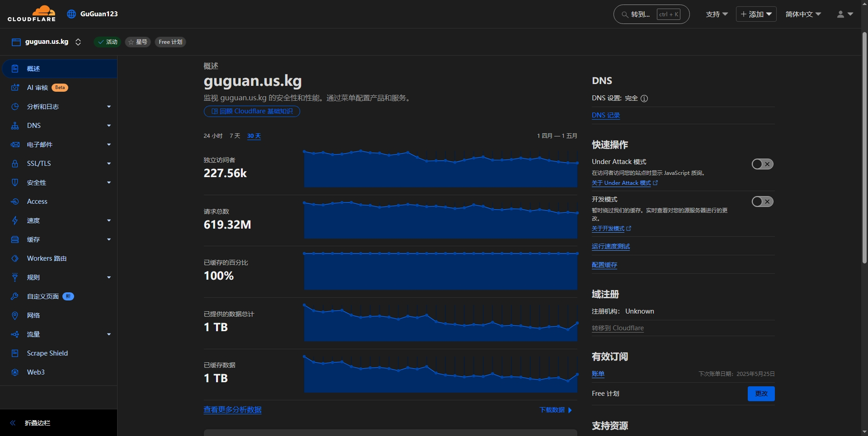Open the 简体中文 language dropdown
The image size is (868, 436).
tap(803, 14)
